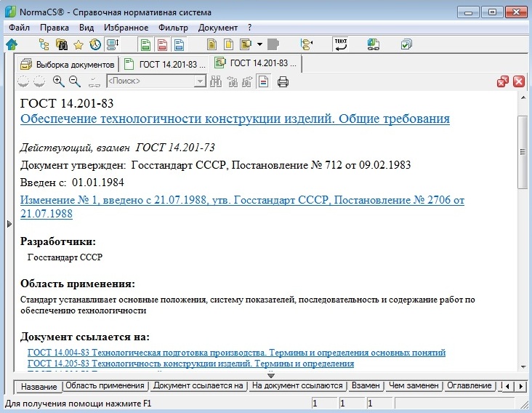Toggle the highlighted page view icon
This screenshot has width=532, height=413.
(x=264, y=81)
